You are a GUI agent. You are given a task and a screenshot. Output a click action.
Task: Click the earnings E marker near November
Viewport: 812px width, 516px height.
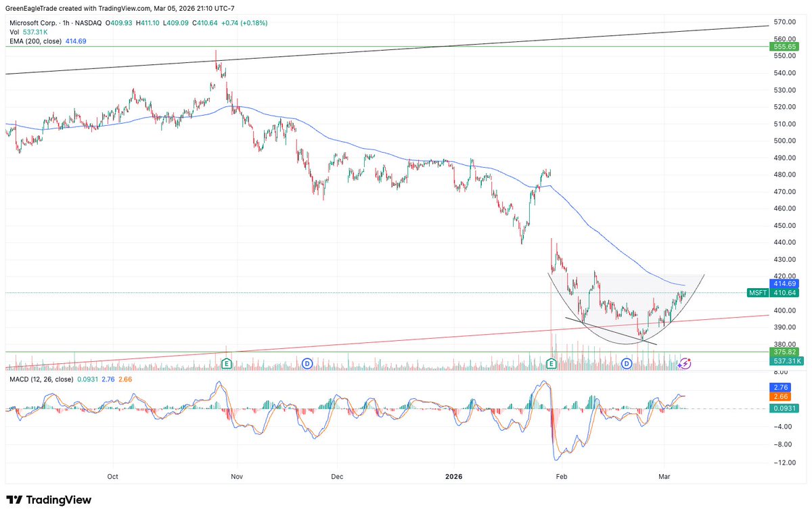click(x=227, y=364)
